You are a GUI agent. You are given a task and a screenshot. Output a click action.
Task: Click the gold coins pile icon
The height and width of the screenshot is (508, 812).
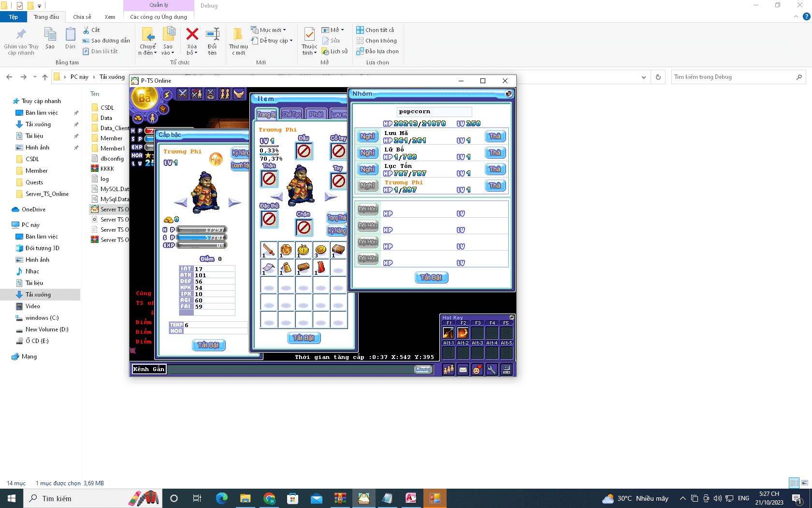point(138,118)
